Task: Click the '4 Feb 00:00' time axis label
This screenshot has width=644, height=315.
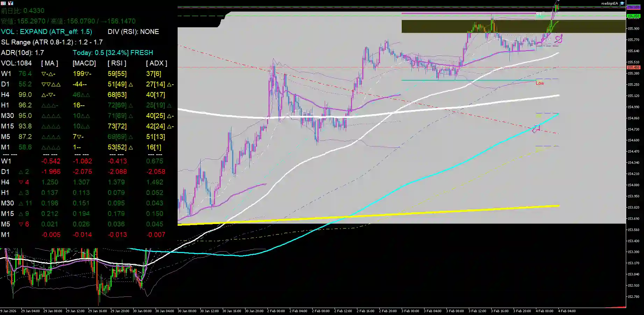Action: click(545, 311)
